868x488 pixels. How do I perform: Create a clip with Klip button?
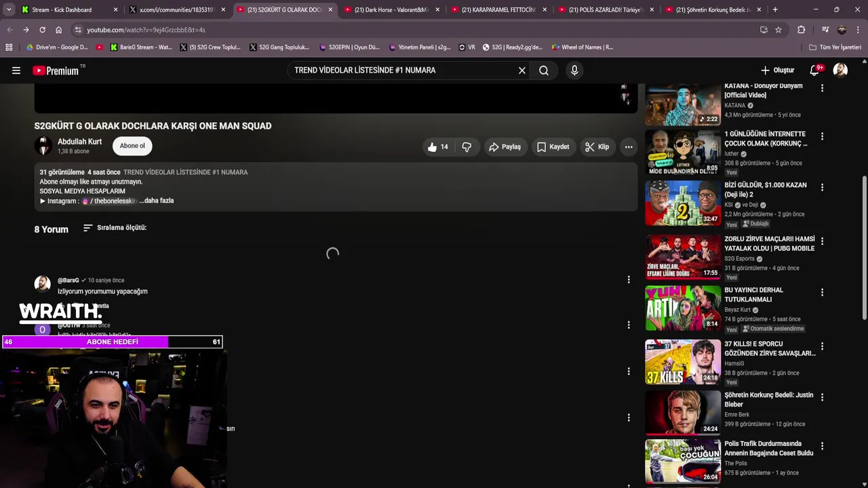597,147
